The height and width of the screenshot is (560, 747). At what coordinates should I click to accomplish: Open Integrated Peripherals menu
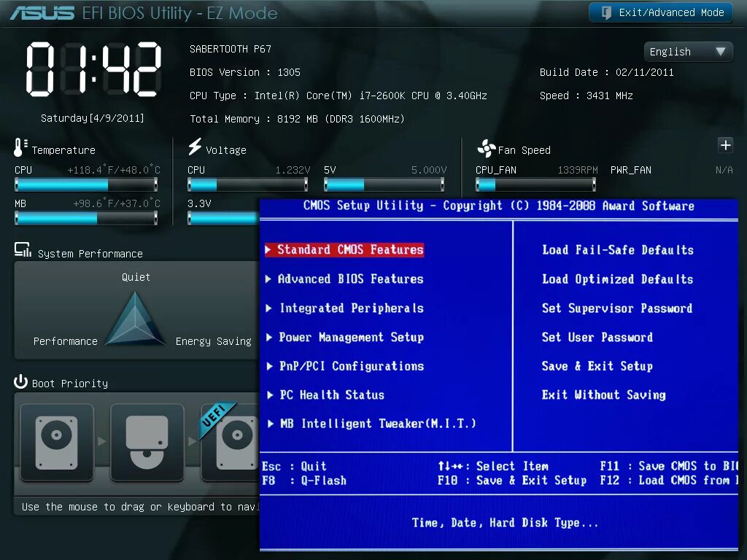tap(352, 308)
